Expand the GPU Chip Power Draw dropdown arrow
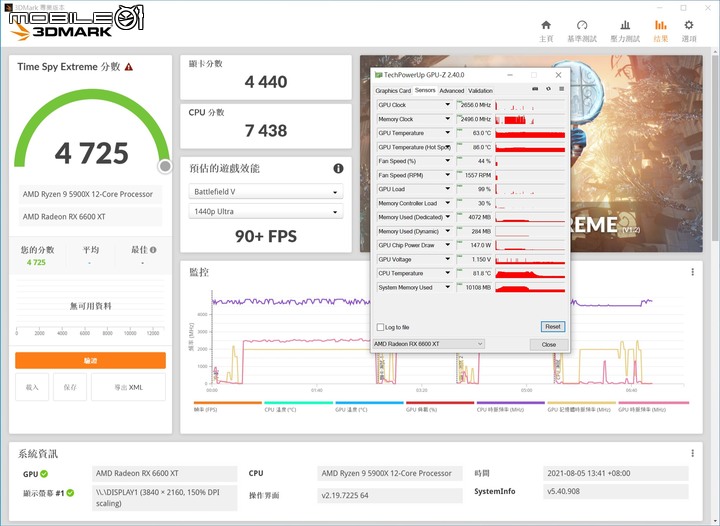This screenshot has height=526, width=720. (x=447, y=245)
